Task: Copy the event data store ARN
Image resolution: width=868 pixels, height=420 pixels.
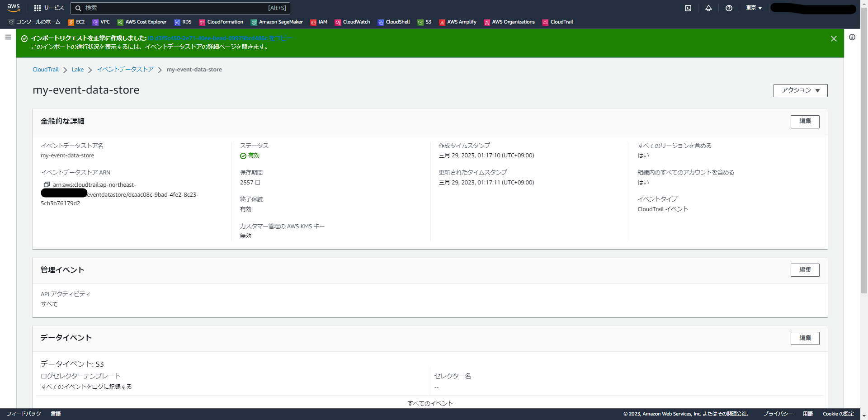Action: click(47, 184)
